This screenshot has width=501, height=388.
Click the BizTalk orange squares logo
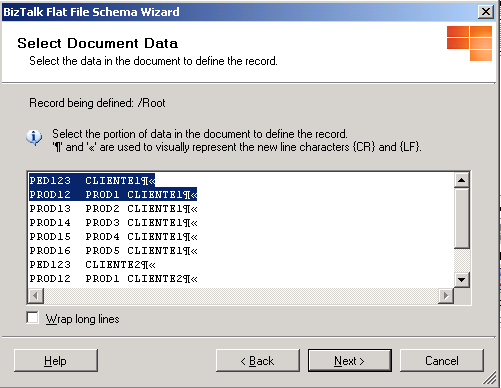click(469, 43)
